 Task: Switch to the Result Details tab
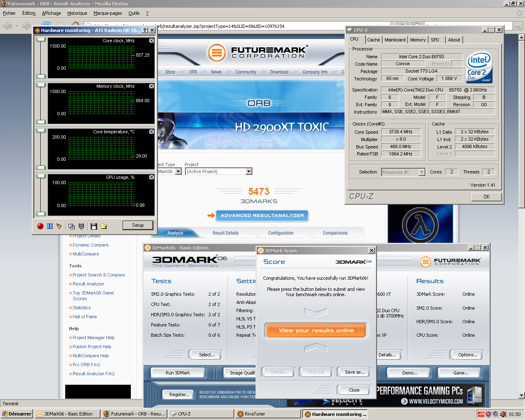click(226, 233)
